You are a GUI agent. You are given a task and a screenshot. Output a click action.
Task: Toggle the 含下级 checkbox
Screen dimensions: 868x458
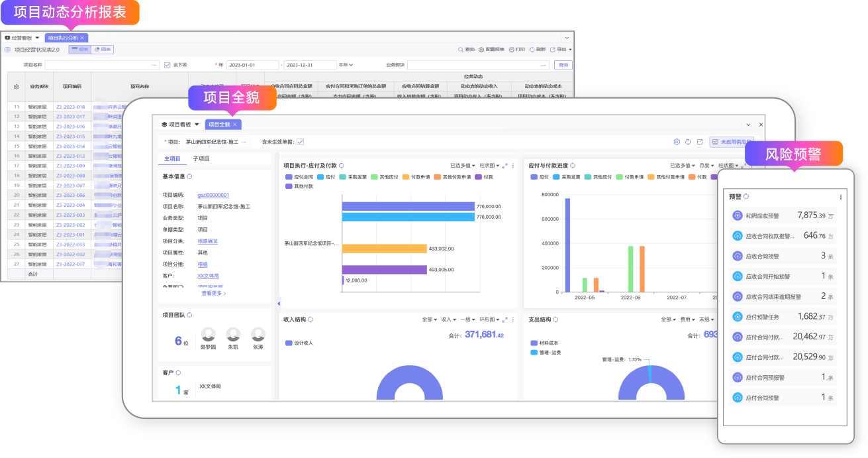(x=167, y=65)
